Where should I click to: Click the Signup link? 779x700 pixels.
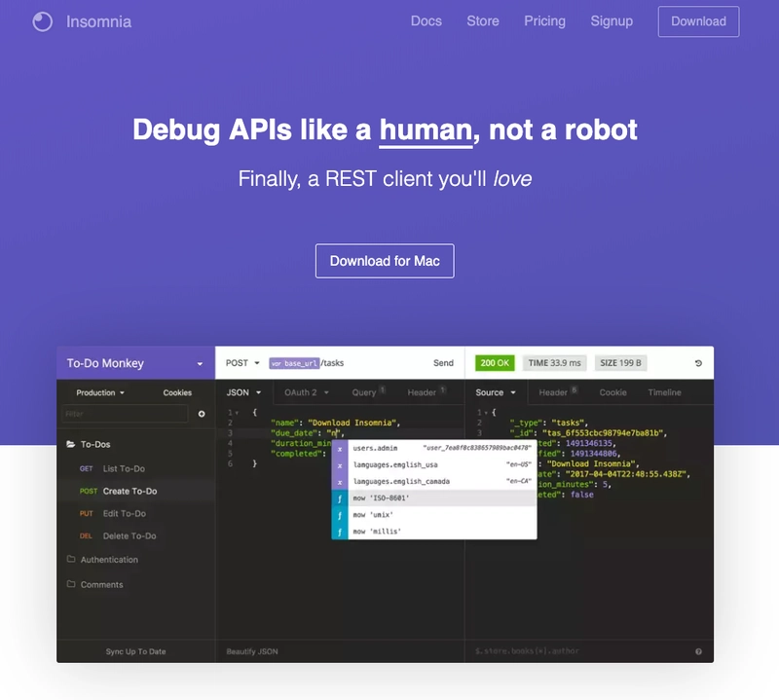point(612,21)
